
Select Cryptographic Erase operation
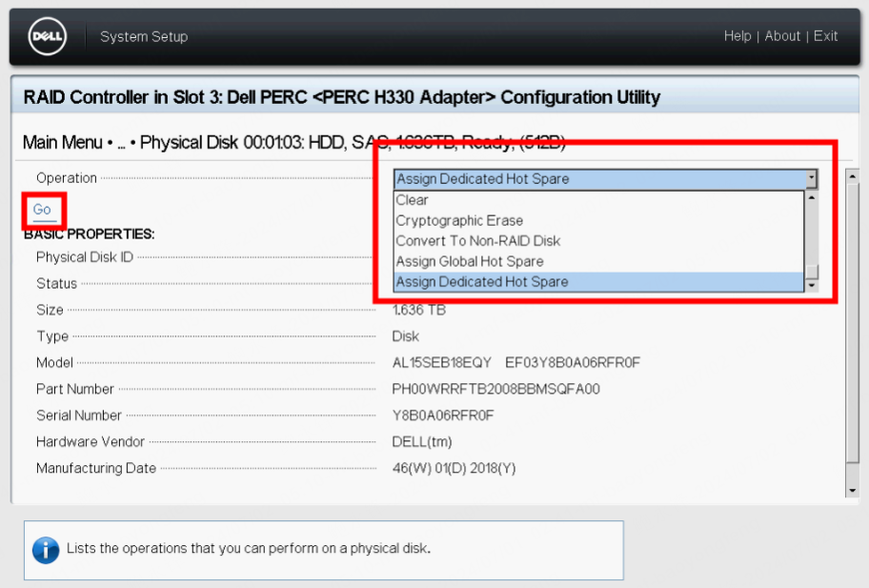[598, 220]
